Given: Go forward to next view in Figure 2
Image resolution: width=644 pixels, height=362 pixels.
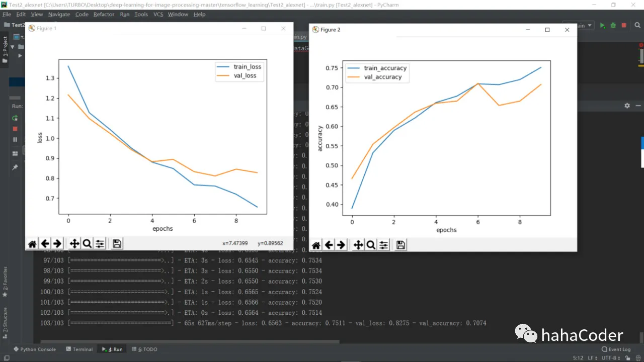Looking at the screenshot, I should point(341,245).
